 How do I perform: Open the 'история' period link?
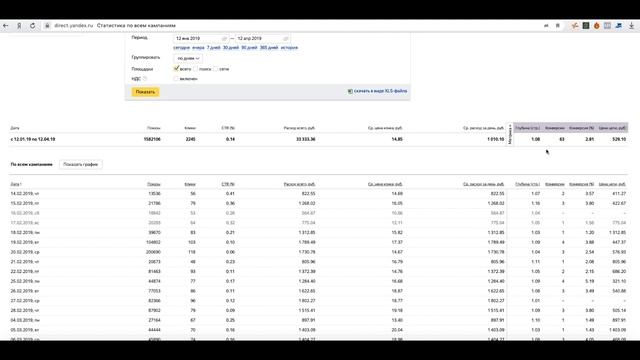289,48
